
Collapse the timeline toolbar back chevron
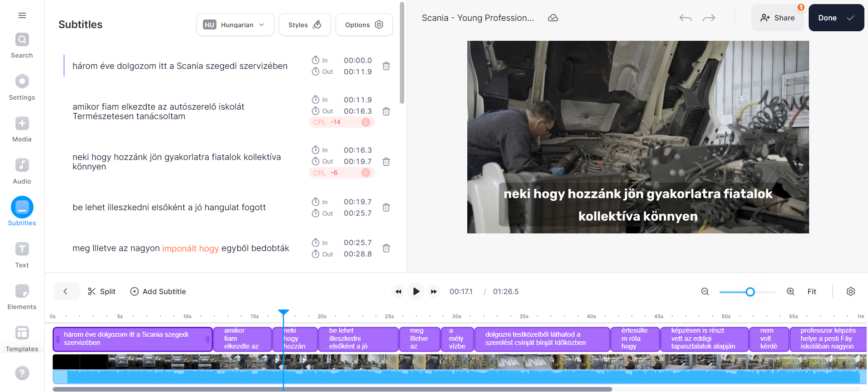tap(66, 291)
